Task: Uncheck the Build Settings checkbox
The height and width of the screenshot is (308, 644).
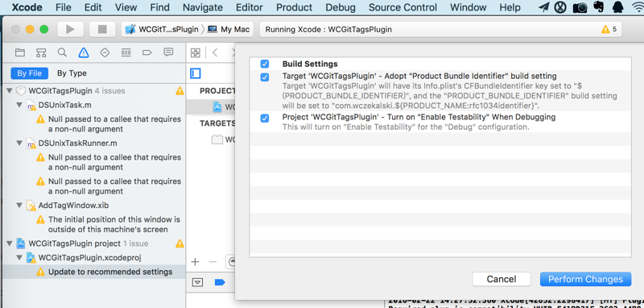Action: (265, 64)
